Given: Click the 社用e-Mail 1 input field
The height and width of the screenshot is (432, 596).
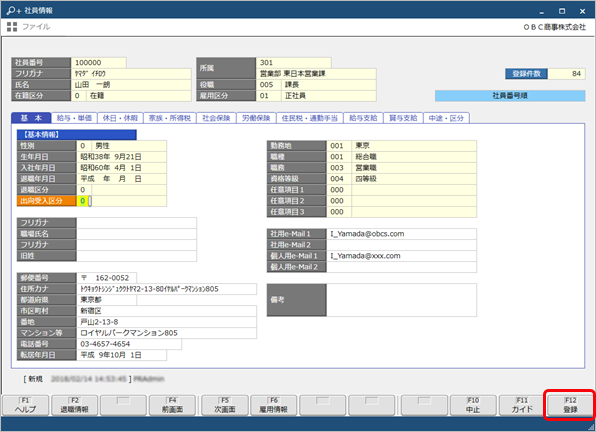Looking at the screenshot, I should 401,234.
